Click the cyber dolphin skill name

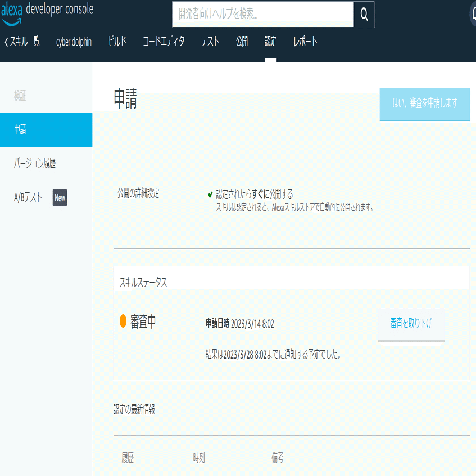[x=74, y=41]
